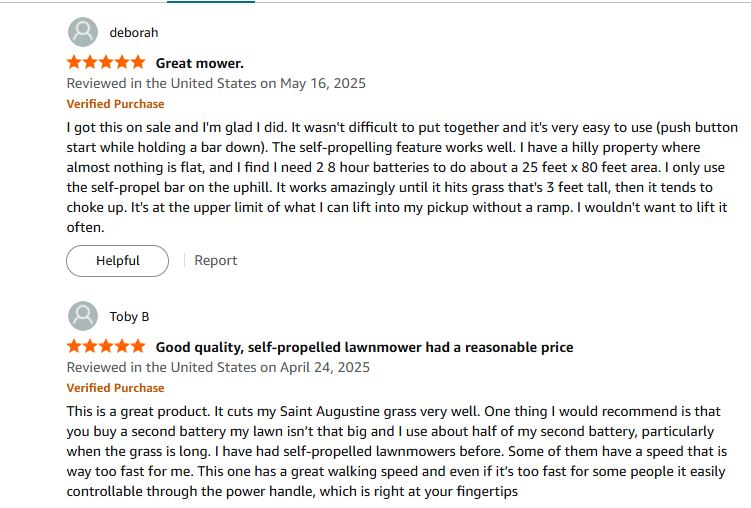The width and height of the screenshot is (751, 508).
Task: Open Toby B's profile avatar icon
Action: point(83,316)
